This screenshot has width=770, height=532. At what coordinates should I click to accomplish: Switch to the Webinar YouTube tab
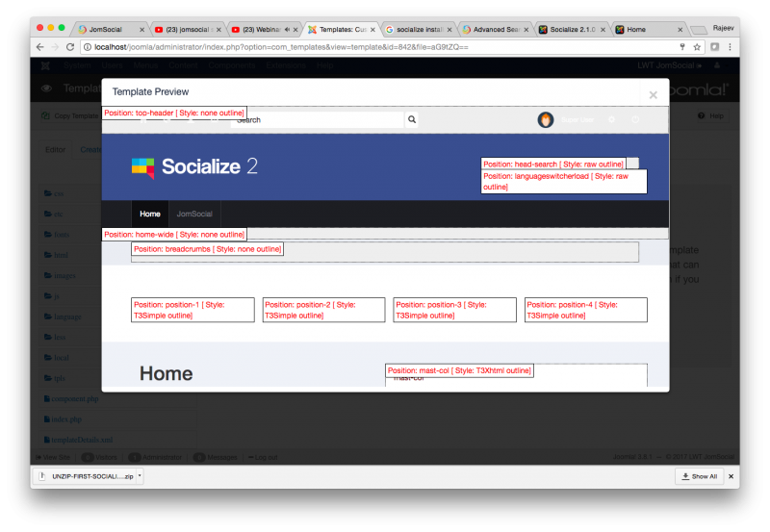pos(266,30)
